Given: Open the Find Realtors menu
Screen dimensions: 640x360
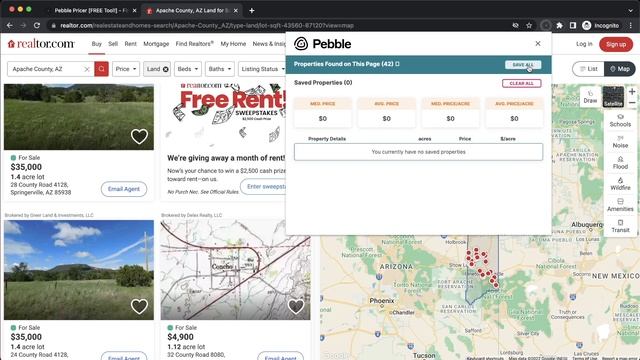Looking at the screenshot, I should tap(194, 44).
